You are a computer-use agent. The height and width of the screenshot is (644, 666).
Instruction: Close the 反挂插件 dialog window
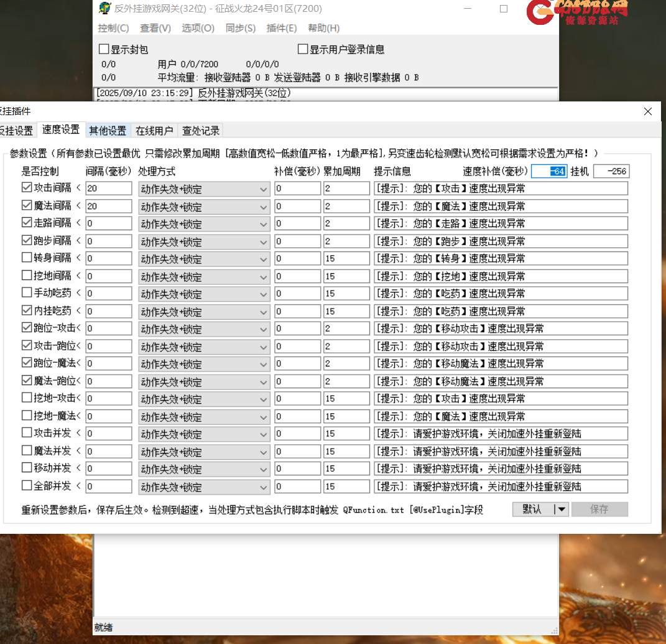tap(648, 111)
